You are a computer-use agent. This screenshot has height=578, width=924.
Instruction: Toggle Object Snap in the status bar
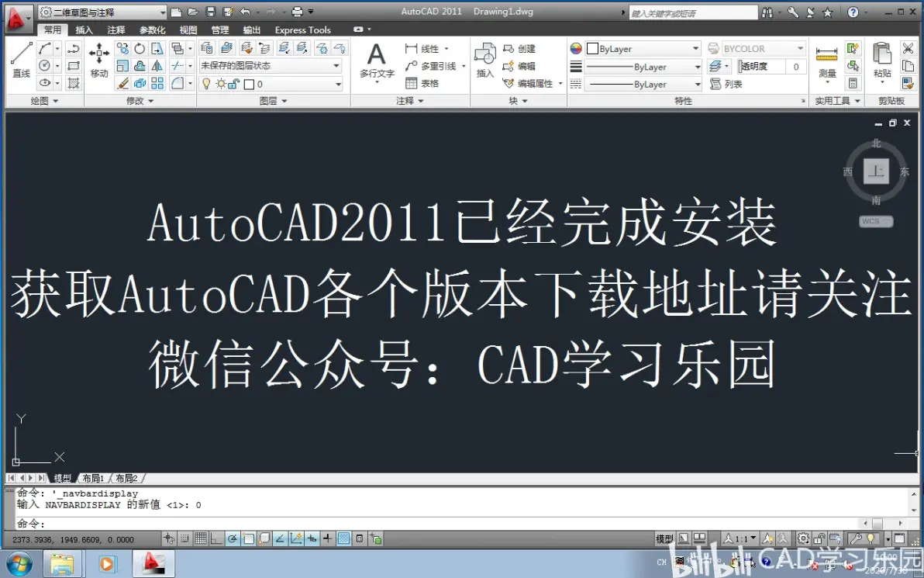tap(248, 538)
